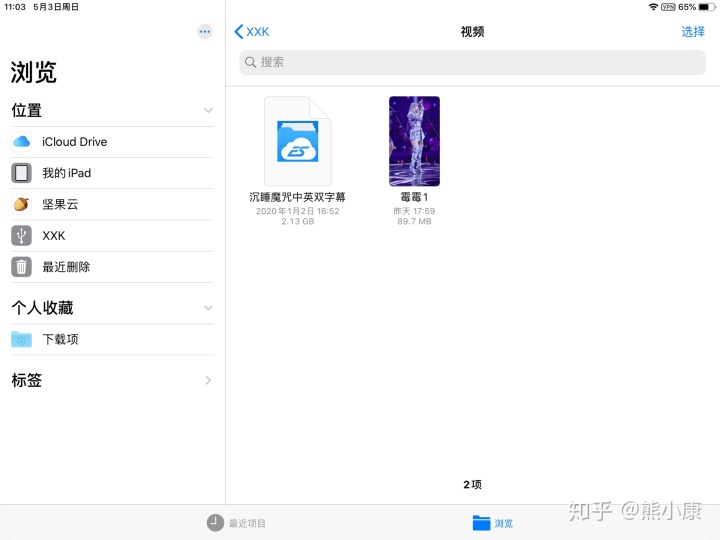The width and height of the screenshot is (720, 540).
Task: Tap the 选择 button
Action: [x=693, y=32]
